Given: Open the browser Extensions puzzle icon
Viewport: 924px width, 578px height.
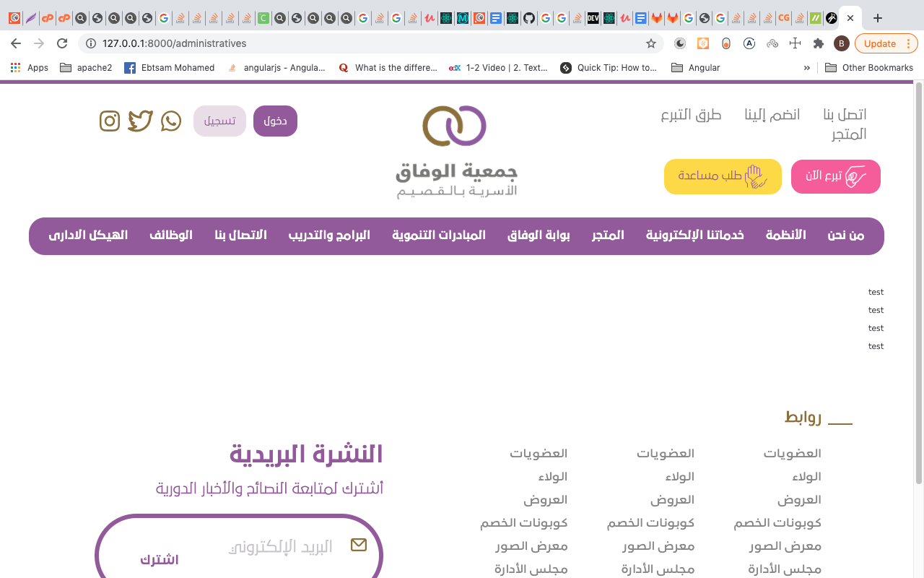Looking at the screenshot, I should 818,43.
